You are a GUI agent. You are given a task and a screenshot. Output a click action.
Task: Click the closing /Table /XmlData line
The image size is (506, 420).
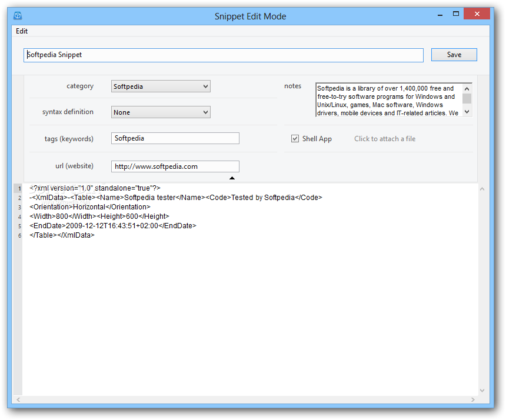[x=62, y=235]
